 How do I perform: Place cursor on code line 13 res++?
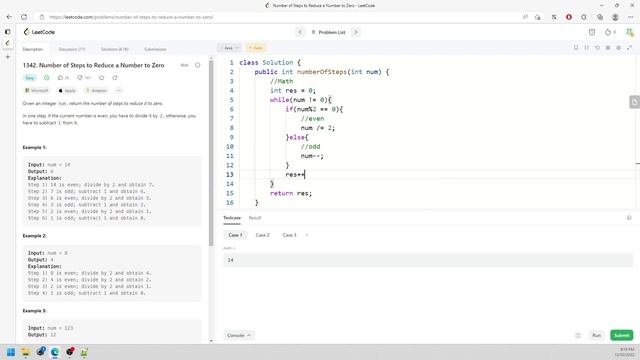coord(295,175)
